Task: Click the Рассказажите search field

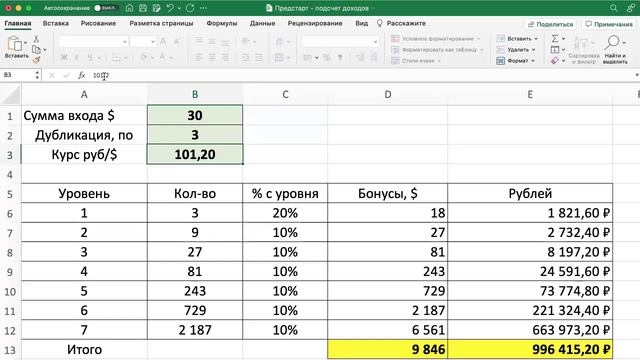Action: point(406,23)
